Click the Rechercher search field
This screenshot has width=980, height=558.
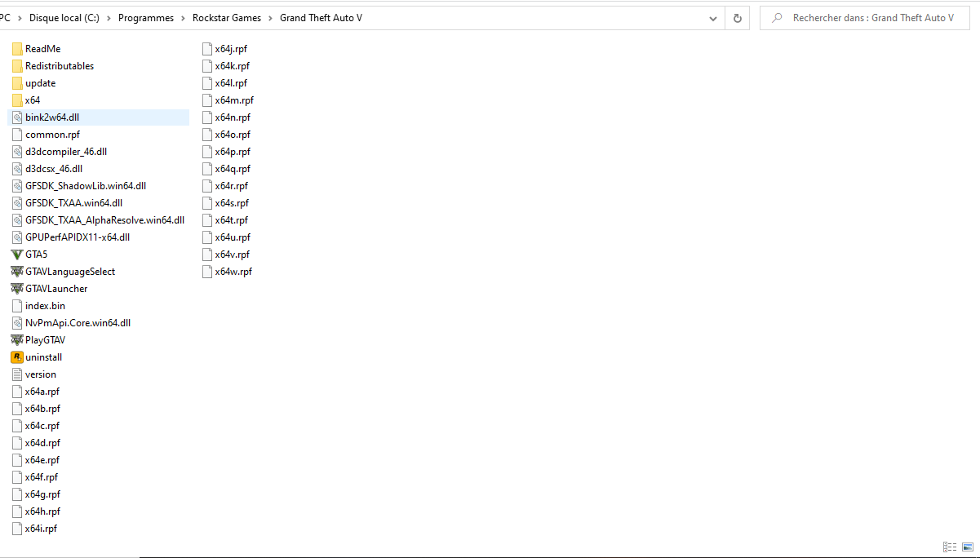[865, 17]
